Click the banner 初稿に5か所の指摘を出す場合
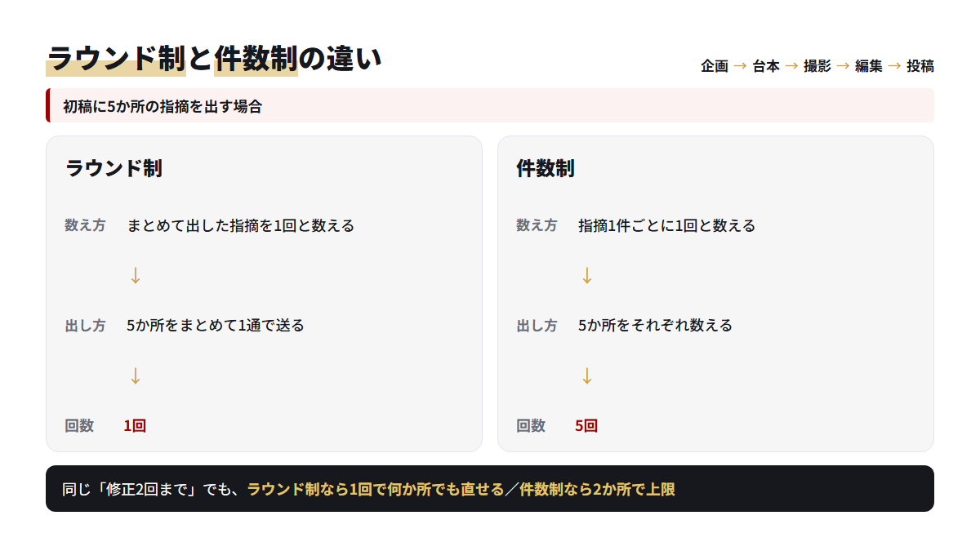 tap(490, 105)
